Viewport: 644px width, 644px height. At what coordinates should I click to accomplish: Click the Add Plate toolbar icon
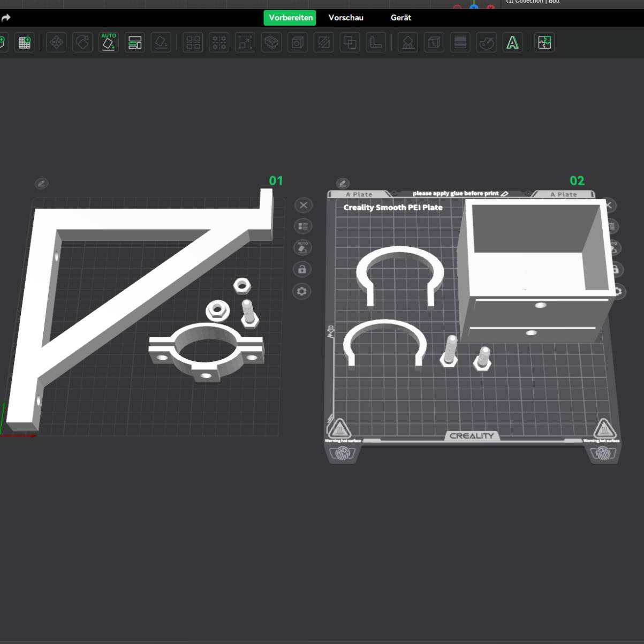[x=25, y=42]
